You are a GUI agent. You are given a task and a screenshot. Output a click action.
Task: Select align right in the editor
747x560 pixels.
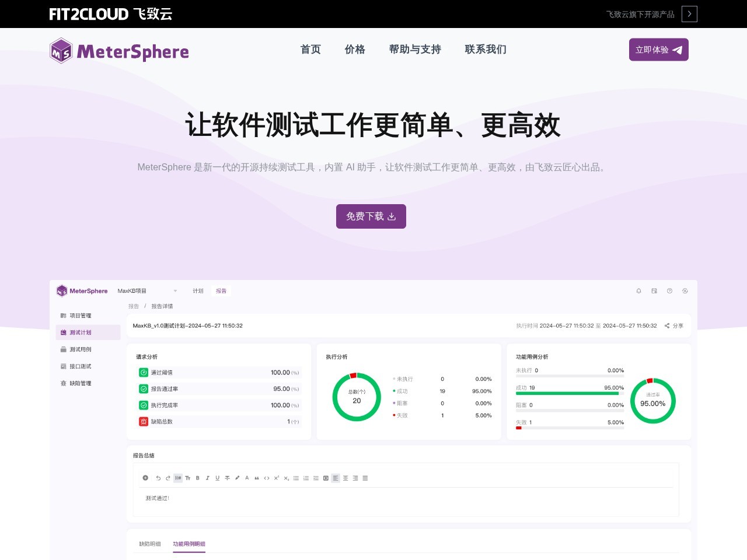coord(355,478)
